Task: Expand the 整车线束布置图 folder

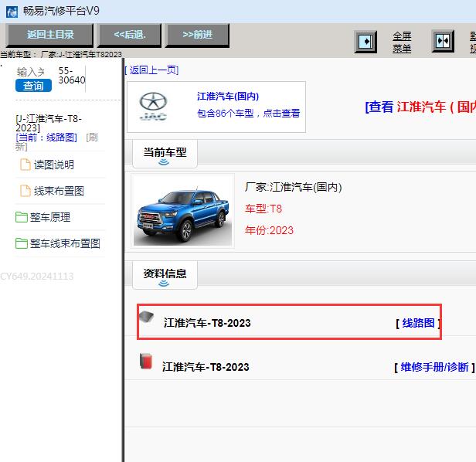Action: 65,243
